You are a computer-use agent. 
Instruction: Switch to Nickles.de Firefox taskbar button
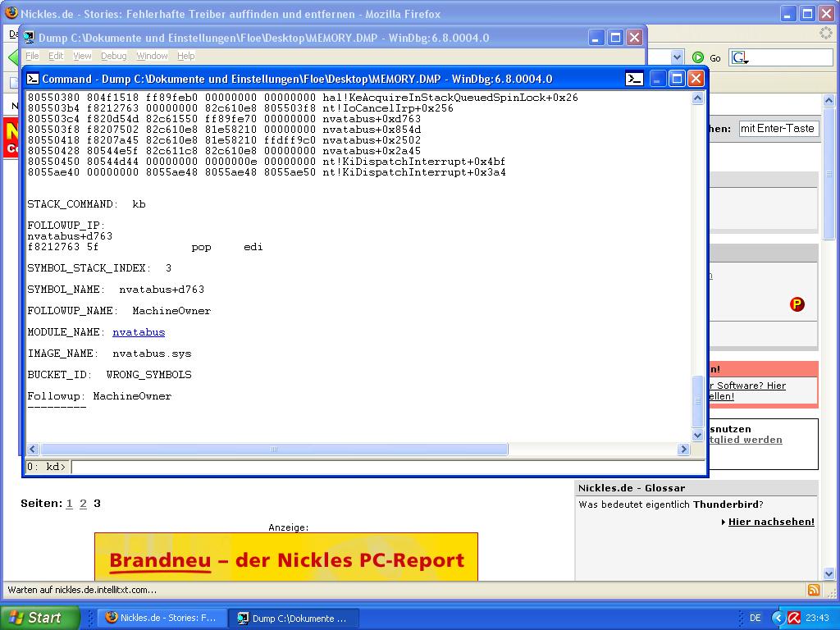coord(162,618)
